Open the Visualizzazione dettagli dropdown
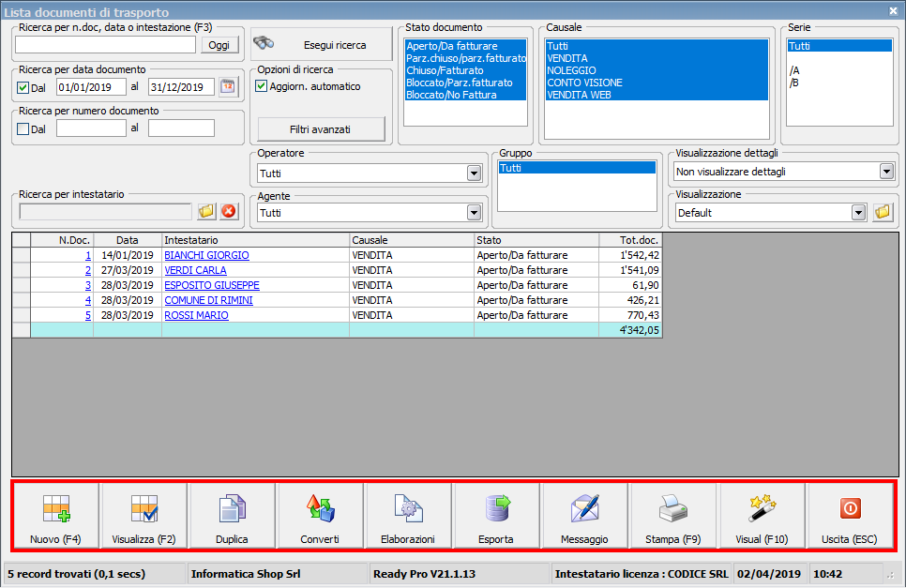The height and width of the screenshot is (588, 906). [x=886, y=172]
